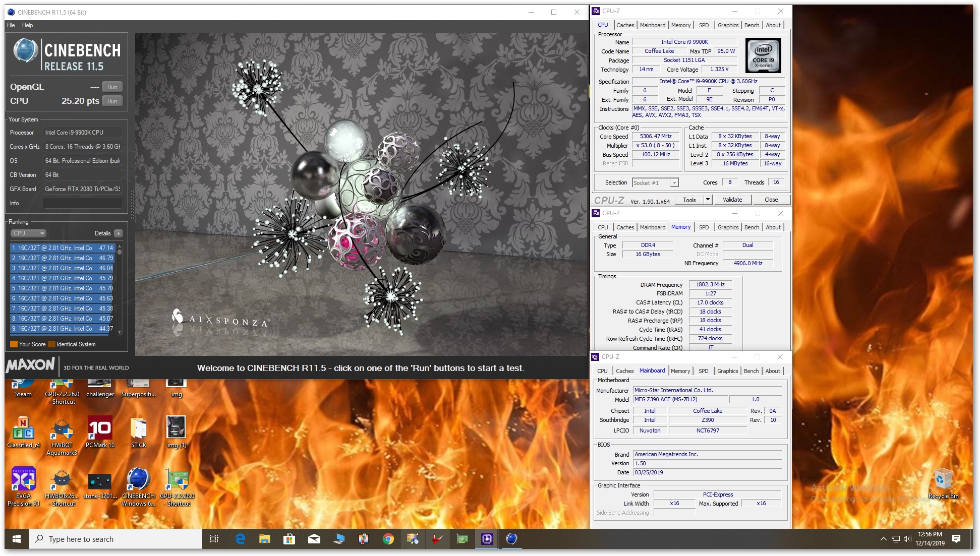Click the Intel Core i9 9900K name field
The height and width of the screenshot is (556, 980).
pos(684,42)
